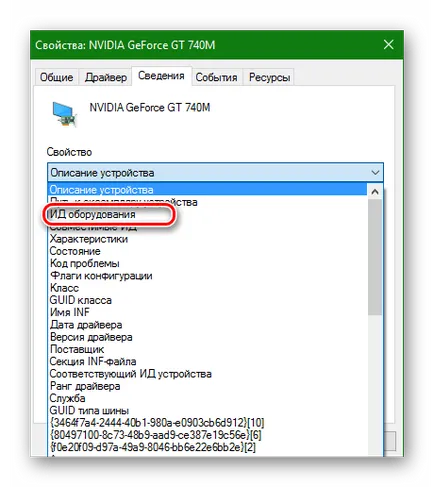Select Описание устройства in the list
This screenshot has height=487, width=434.
click(x=208, y=190)
